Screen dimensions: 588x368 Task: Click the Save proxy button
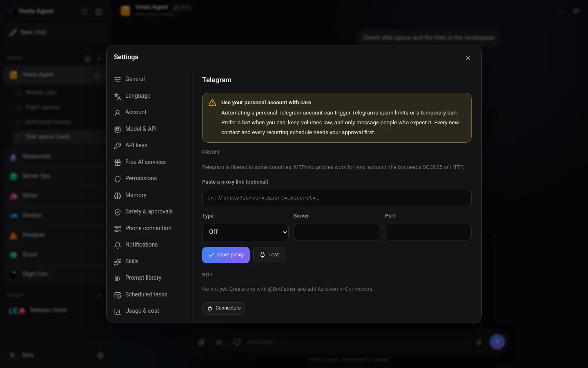point(226,255)
